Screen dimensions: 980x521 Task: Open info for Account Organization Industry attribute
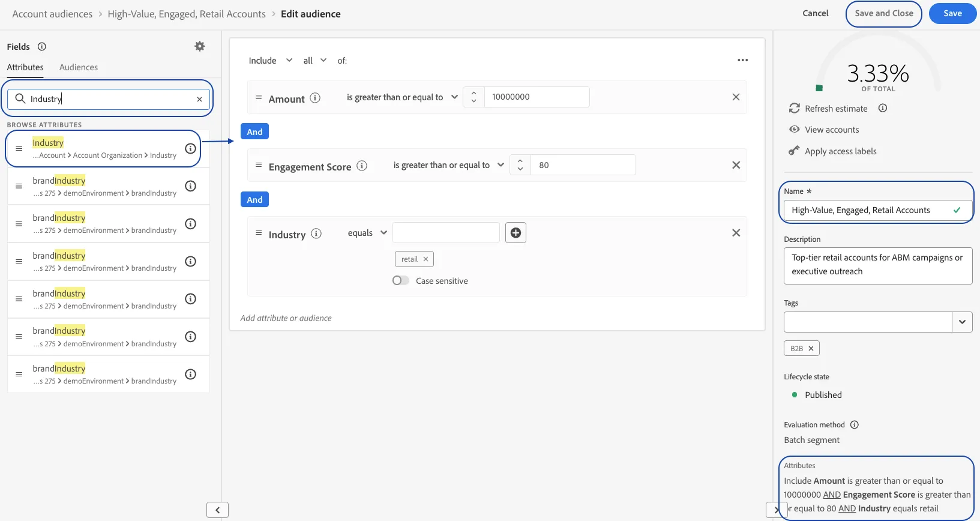click(x=190, y=148)
